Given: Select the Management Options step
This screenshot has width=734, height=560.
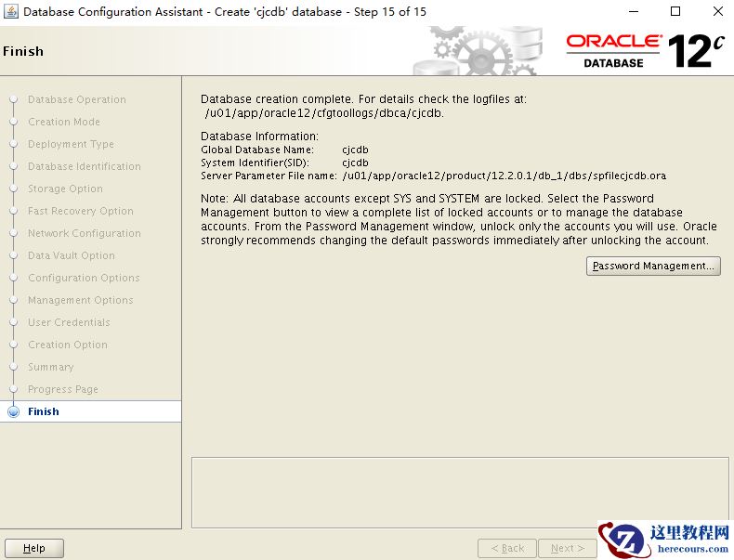Looking at the screenshot, I should (x=81, y=300).
